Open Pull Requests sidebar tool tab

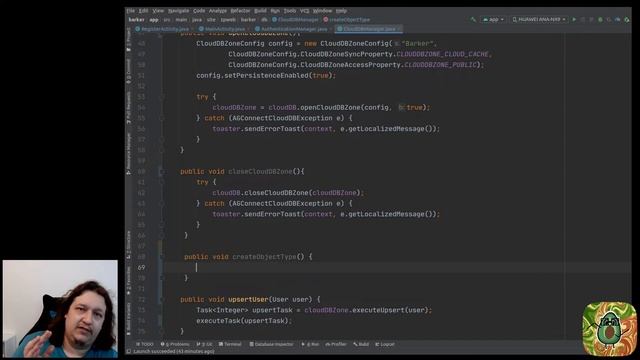click(129, 107)
